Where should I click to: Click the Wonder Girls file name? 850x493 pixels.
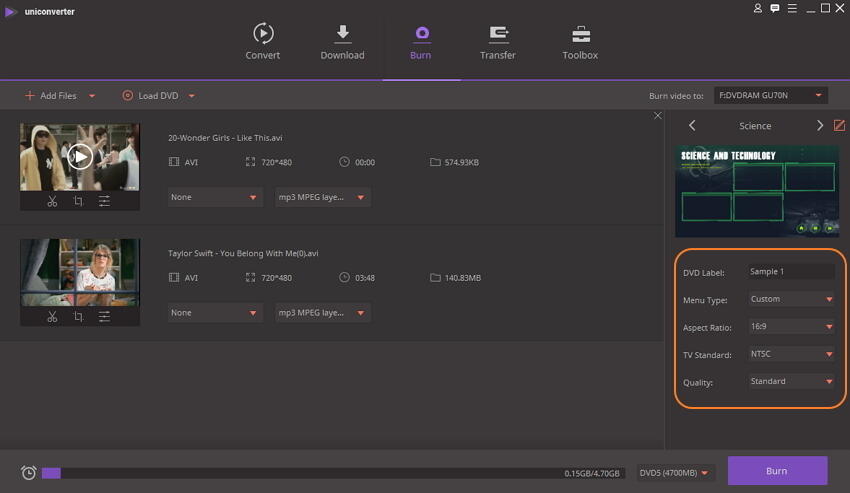[x=225, y=138]
